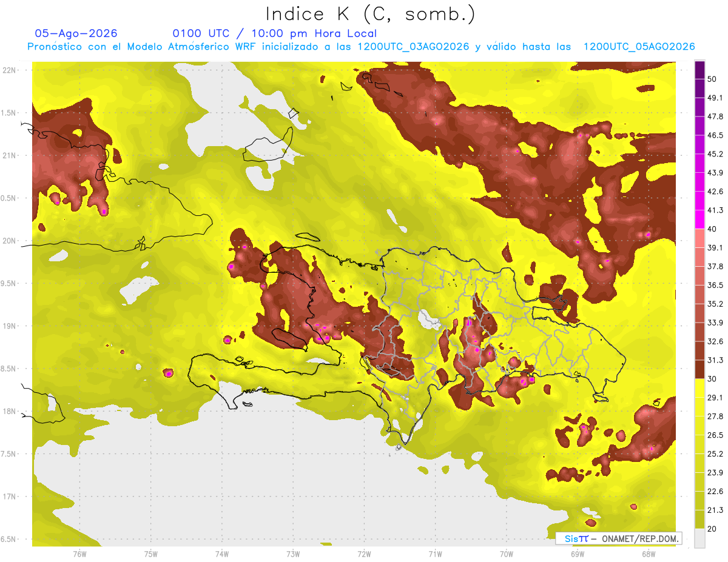Click the clipped "7.5N" latitude label
Screen dimensions: 728x562
9,454
